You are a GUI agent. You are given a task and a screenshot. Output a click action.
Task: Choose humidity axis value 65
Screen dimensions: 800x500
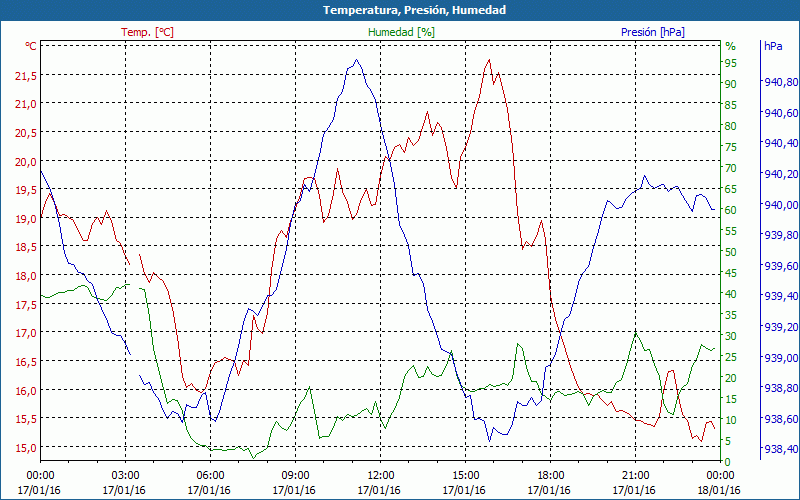click(x=731, y=189)
